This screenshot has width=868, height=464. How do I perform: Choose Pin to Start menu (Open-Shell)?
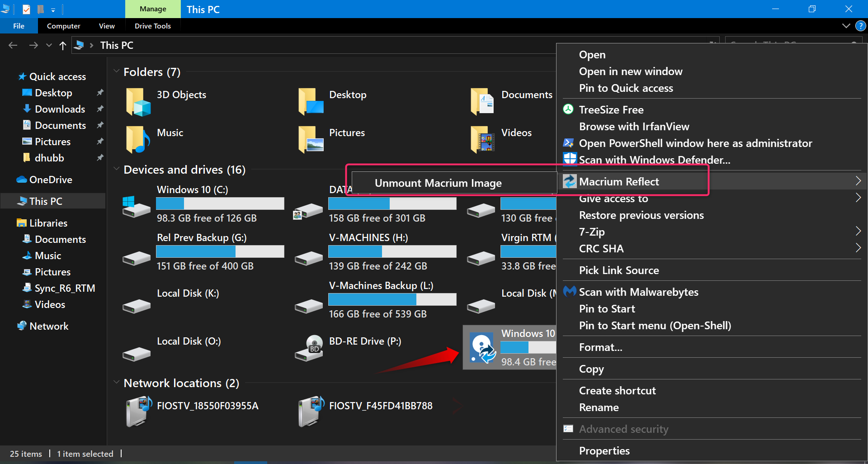[x=655, y=325]
